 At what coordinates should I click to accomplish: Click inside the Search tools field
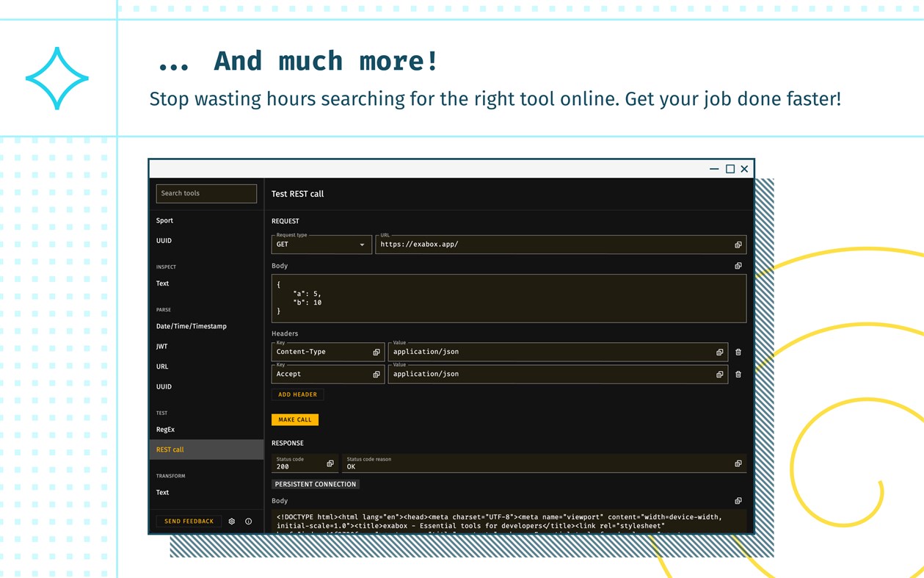click(205, 193)
